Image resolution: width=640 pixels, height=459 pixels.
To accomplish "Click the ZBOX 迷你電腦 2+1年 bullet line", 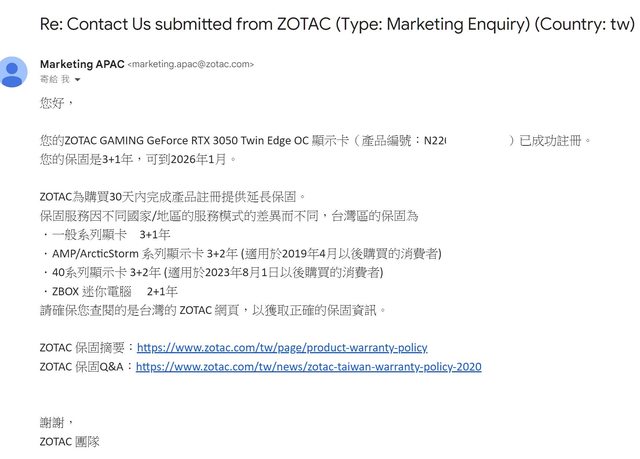I will (112, 291).
